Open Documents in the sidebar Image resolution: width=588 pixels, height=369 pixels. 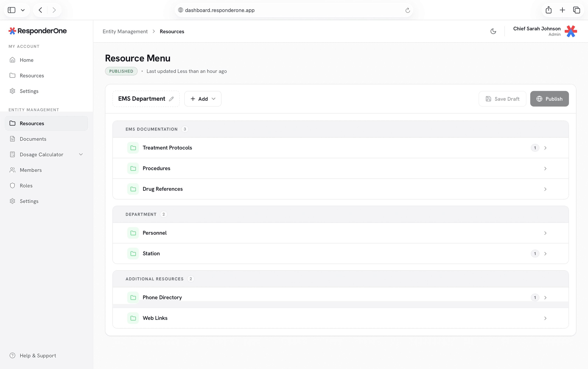pos(46,139)
